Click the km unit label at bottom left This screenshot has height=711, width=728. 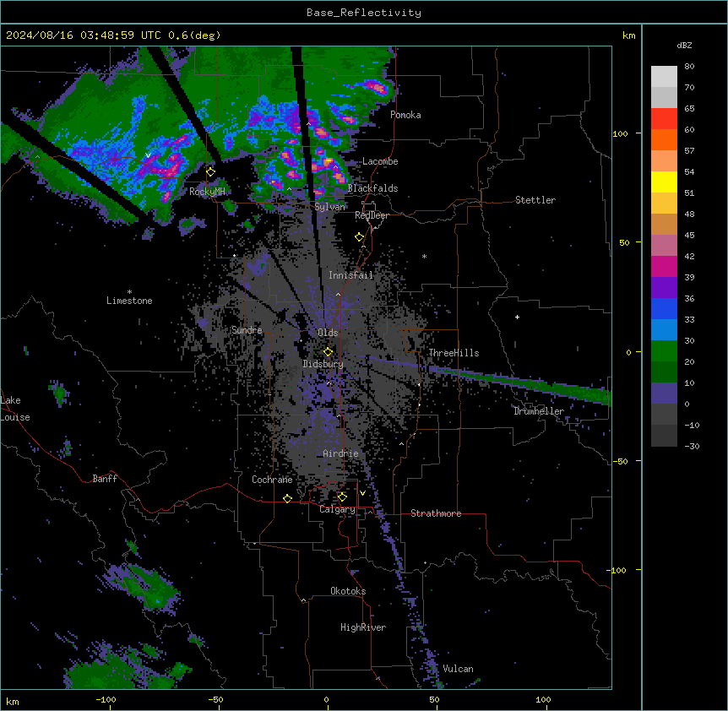coord(12,701)
